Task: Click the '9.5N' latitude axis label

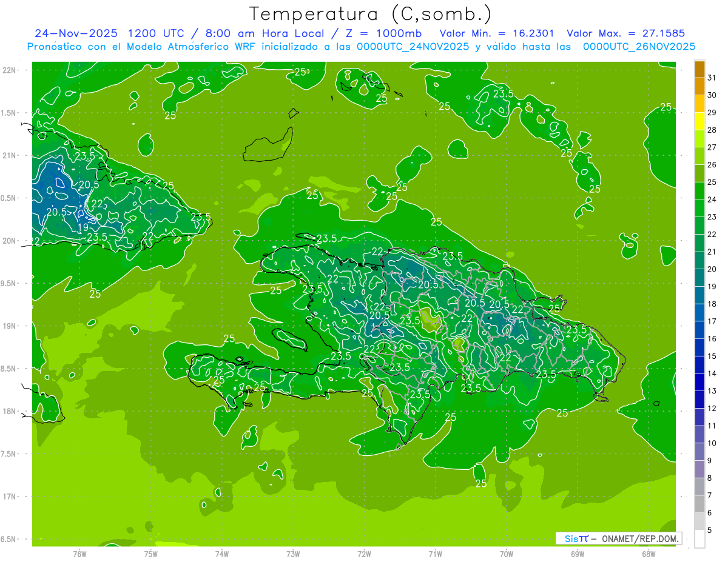Action: 8,284
